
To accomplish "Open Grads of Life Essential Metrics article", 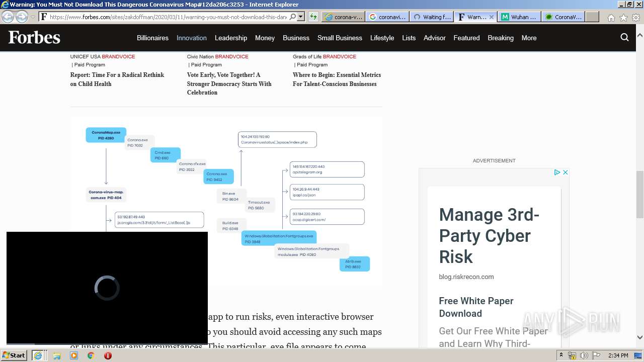I will [x=337, y=79].
